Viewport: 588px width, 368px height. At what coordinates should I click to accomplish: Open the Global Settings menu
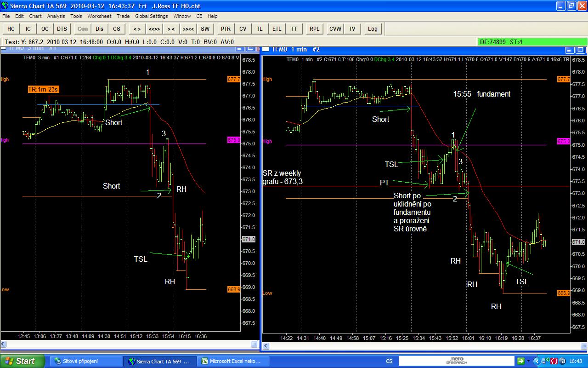tap(152, 16)
